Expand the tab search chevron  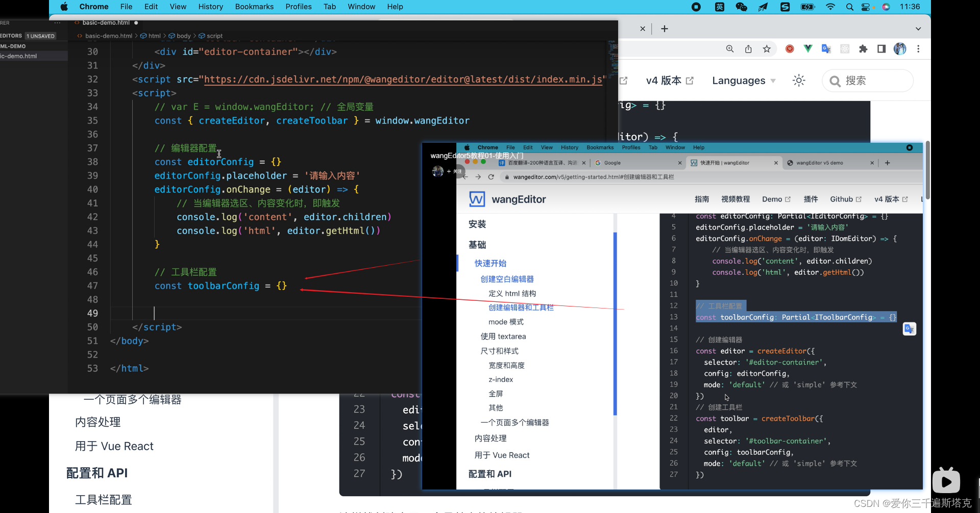[x=918, y=28]
